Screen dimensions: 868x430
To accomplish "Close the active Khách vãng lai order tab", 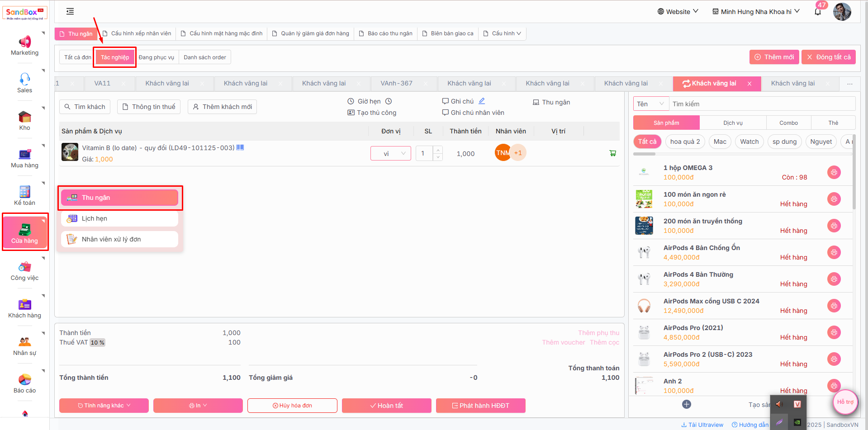I will 749,84.
